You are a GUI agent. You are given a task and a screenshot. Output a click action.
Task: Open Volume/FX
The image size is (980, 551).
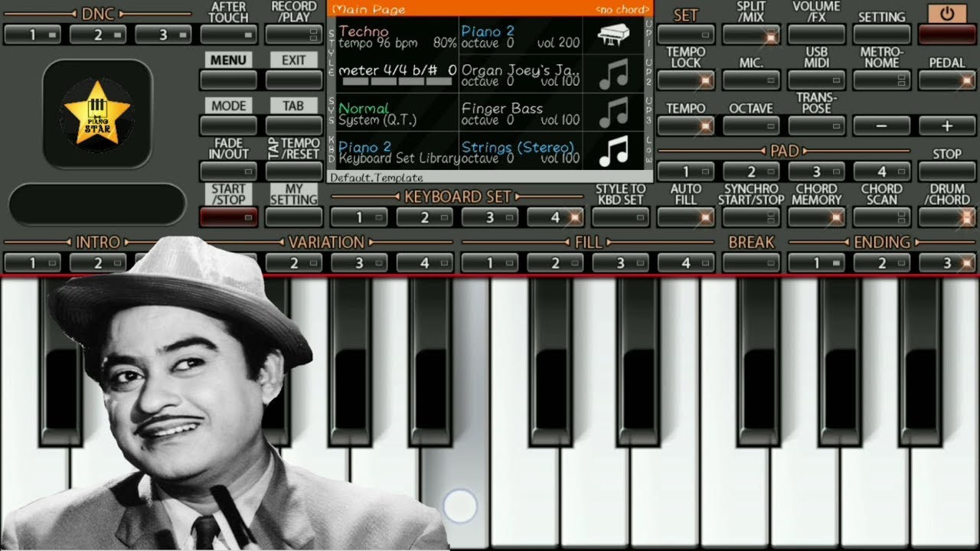tap(817, 34)
